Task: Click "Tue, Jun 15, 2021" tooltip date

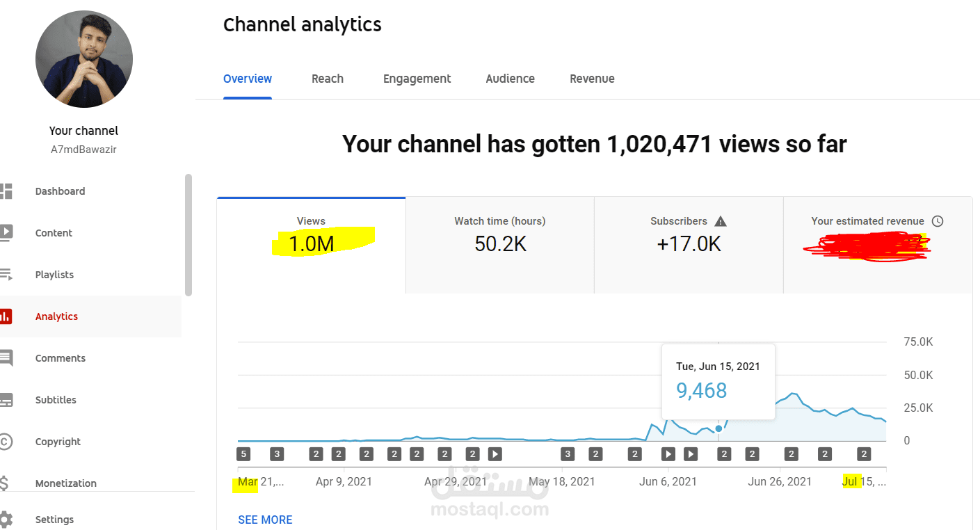Action: [718, 366]
